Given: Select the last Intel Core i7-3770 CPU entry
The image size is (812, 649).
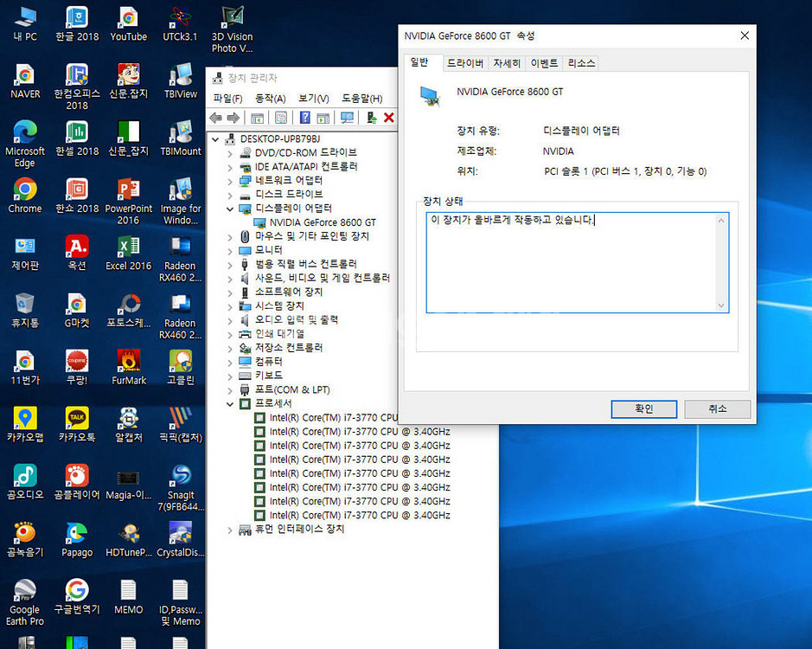Looking at the screenshot, I should (x=360, y=515).
